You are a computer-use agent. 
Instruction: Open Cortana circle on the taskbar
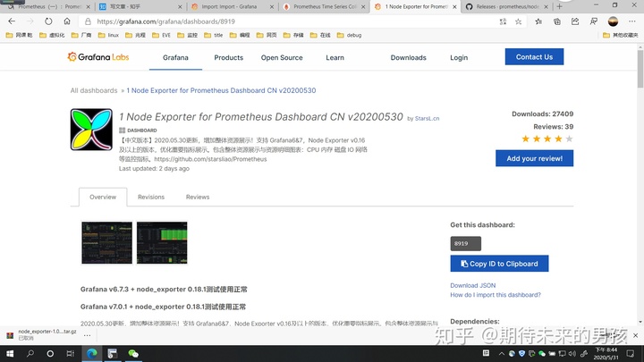50,353
